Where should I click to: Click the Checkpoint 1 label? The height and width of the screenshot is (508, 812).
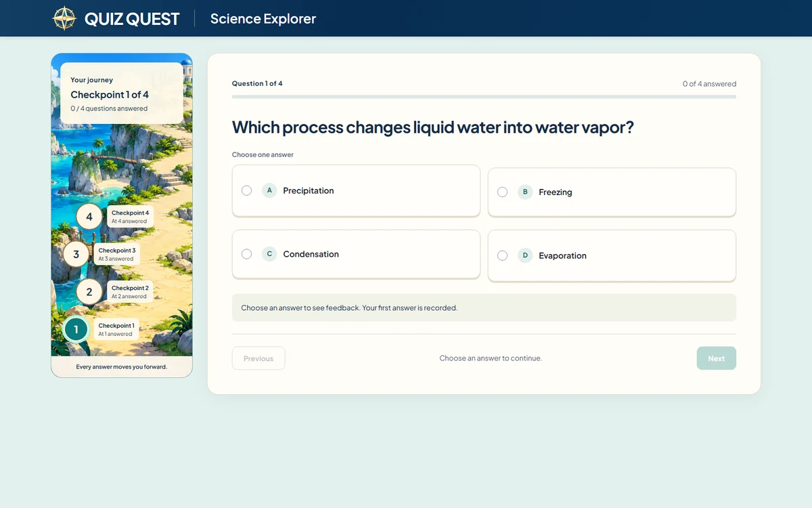[116, 329]
